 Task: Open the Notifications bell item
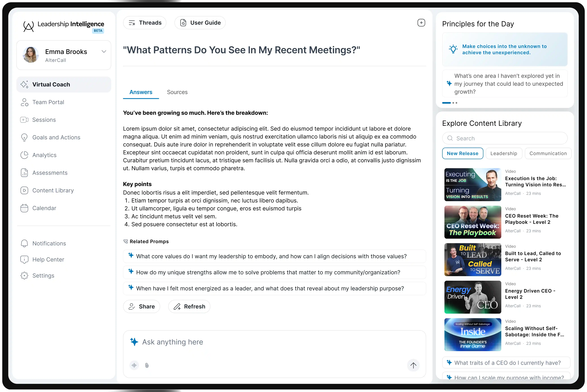[49, 243]
